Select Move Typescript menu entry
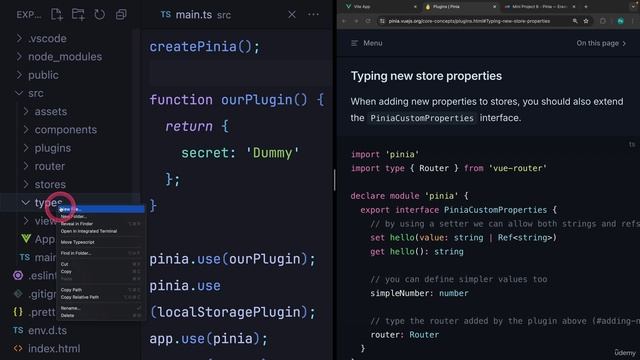This screenshot has width=640, height=360. (101, 242)
